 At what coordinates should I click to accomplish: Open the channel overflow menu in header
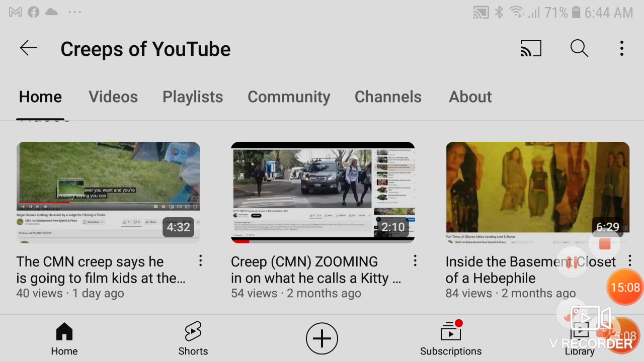coord(622,49)
